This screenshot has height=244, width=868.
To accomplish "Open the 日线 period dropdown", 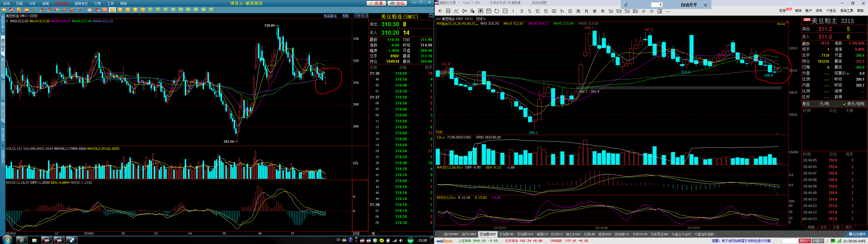I will 481,19.
